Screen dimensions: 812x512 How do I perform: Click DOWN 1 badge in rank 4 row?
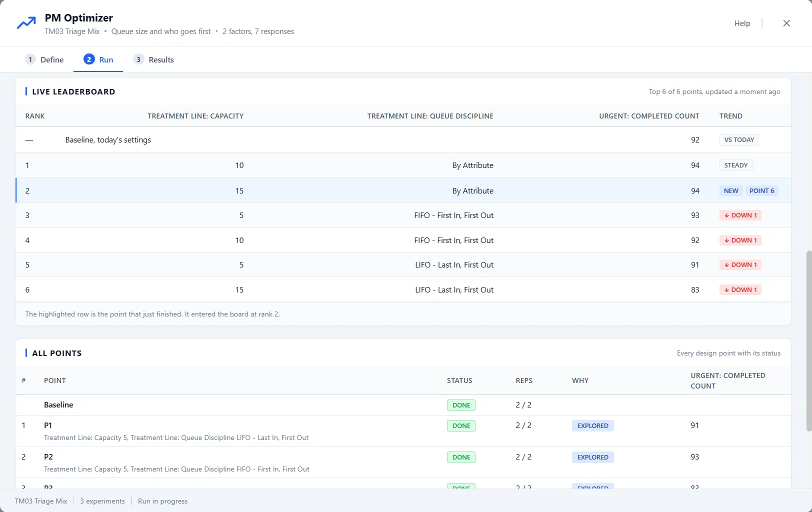coord(740,240)
